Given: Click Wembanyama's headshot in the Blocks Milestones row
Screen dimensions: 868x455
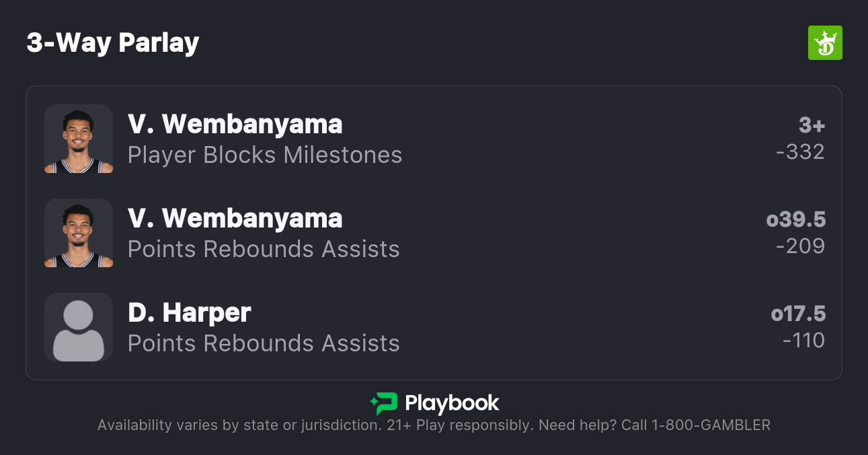Looking at the screenshot, I should click(79, 139).
